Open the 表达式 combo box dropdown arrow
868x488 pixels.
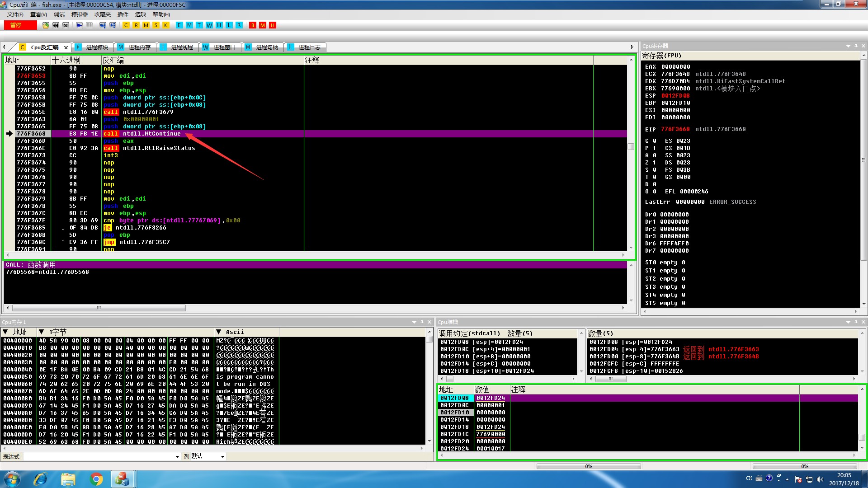pos(177,456)
